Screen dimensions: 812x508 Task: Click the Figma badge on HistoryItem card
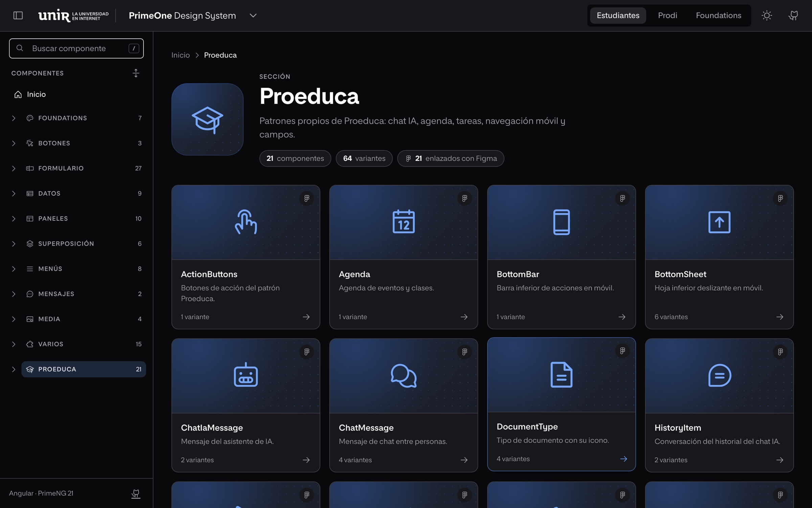click(780, 352)
